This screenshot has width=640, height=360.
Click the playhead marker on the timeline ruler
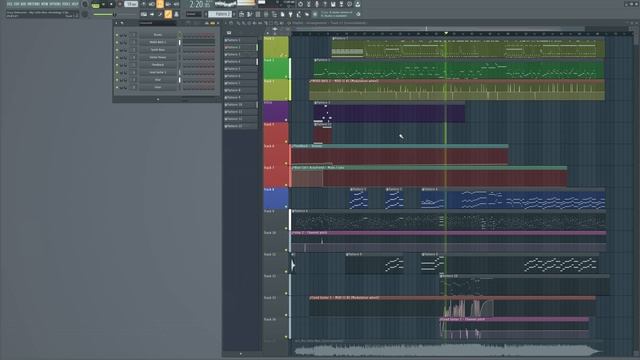446,33
